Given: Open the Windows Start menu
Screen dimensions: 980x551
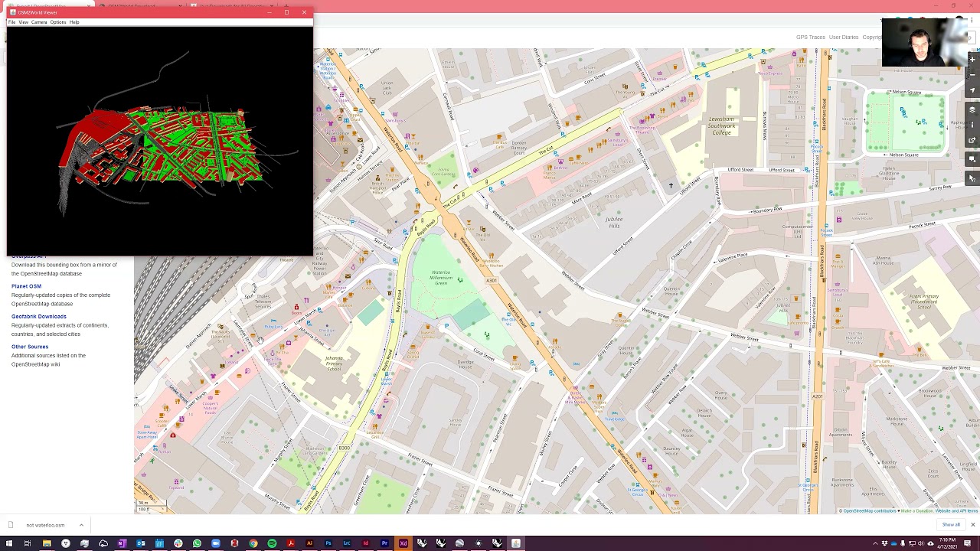Looking at the screenshot, I should coord(9,543).
